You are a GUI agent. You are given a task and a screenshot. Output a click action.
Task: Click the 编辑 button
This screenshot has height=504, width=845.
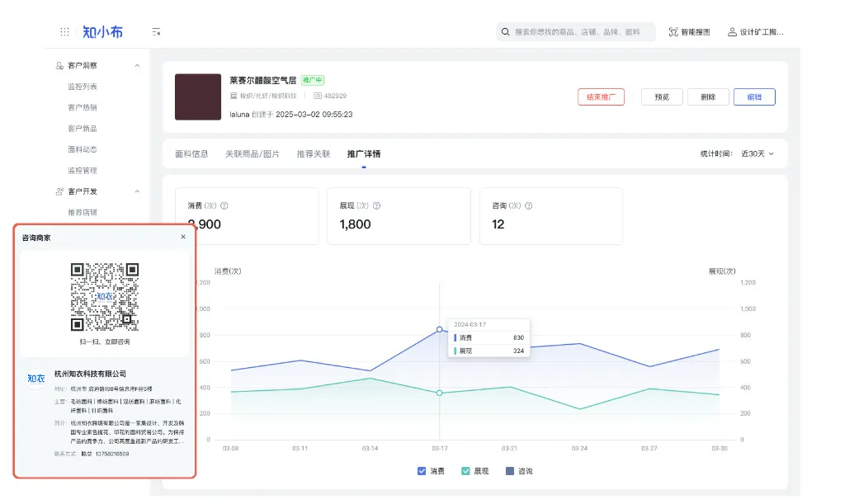pyautogui.click(x=754, y=97)
